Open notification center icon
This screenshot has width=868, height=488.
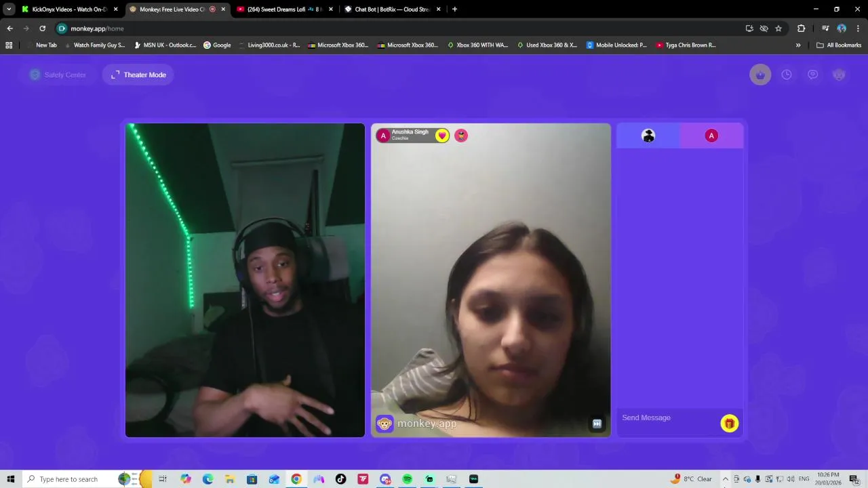coord(854,479)
